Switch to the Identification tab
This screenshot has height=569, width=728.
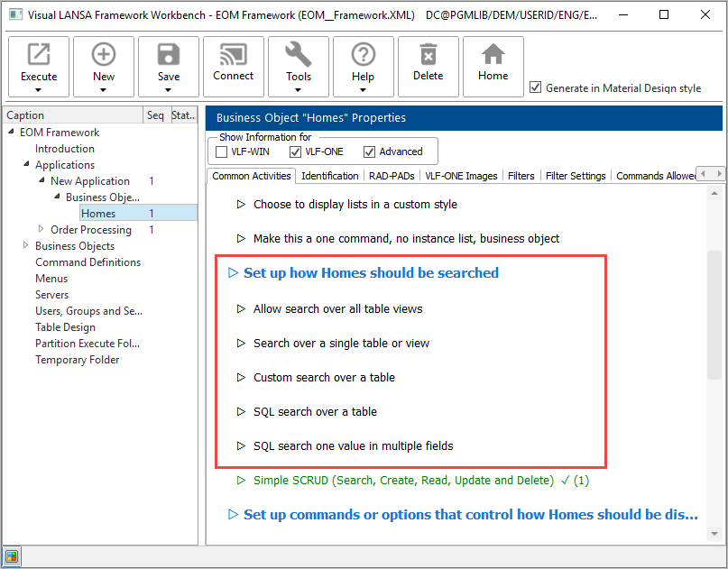point(329,176)
